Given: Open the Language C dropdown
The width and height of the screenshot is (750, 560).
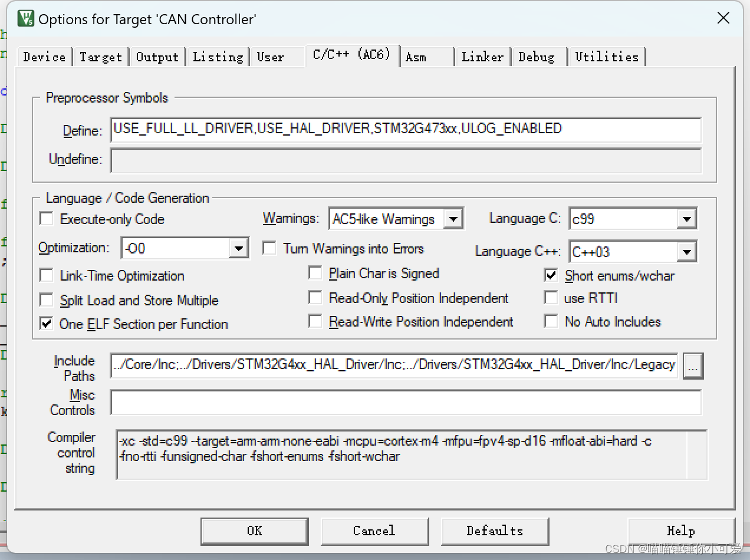Looking at the screenshot, I should [686, 219].
